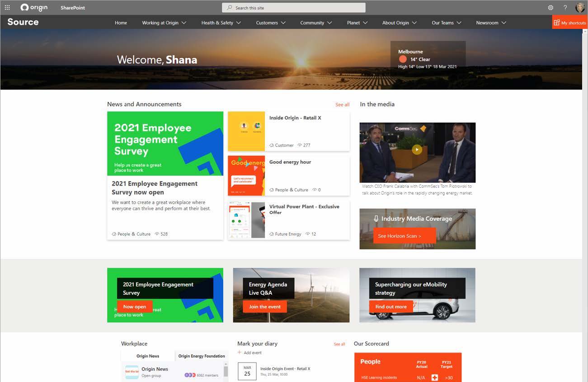The width and height of the screenshot is (588, 382).
Task: Play the CommSec interview video
Action: [417, 149]
